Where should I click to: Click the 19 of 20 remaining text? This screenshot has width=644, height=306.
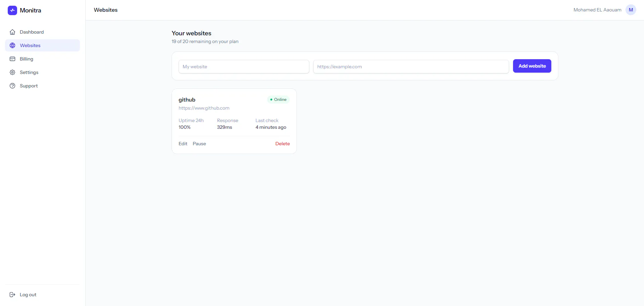[x=205, y=41]
